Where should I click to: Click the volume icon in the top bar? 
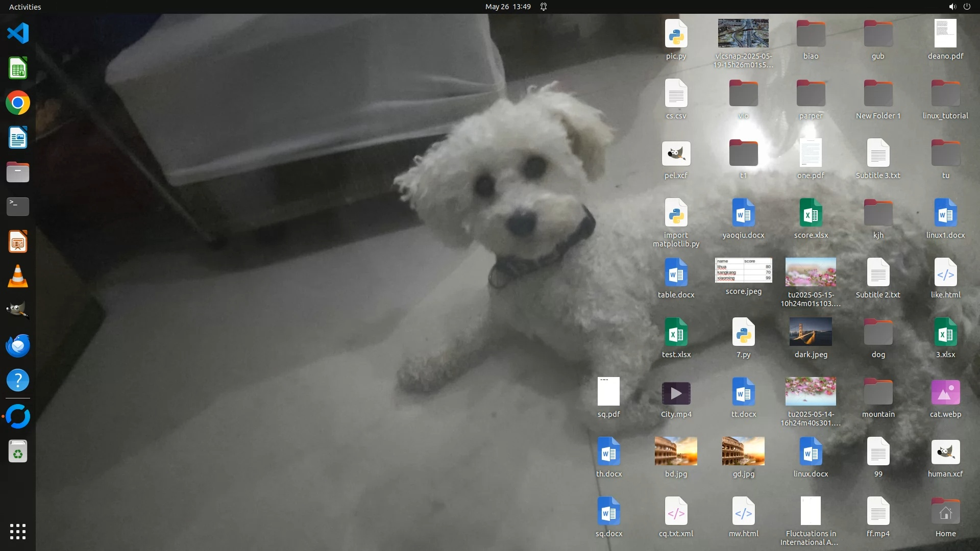(952, 7)
